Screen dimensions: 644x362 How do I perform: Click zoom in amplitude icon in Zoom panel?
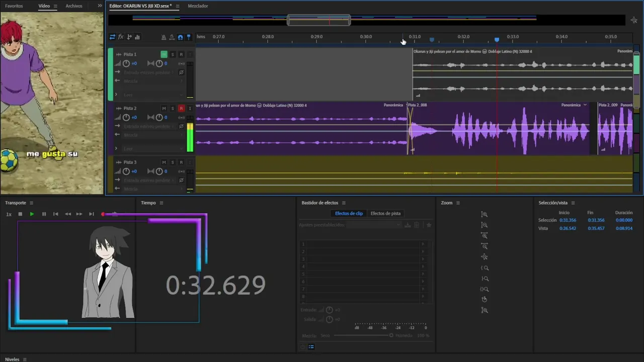coord(485,214)
